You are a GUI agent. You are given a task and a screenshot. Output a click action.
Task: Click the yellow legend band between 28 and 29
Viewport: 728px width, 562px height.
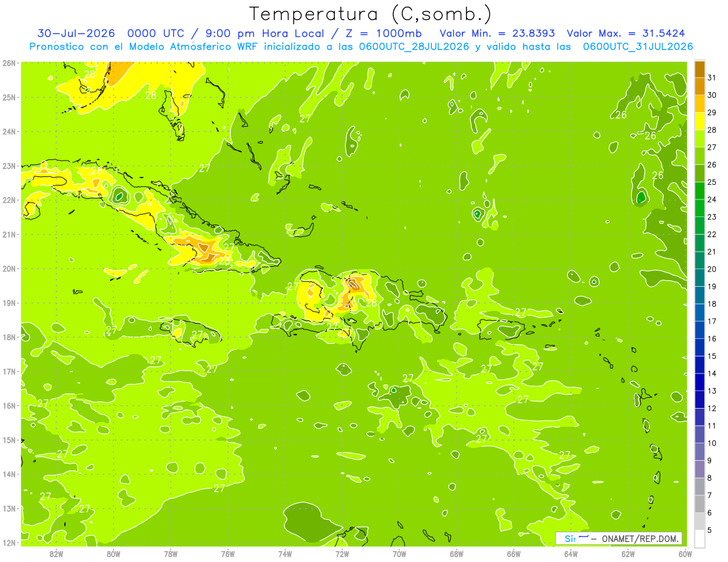(699, 121)
